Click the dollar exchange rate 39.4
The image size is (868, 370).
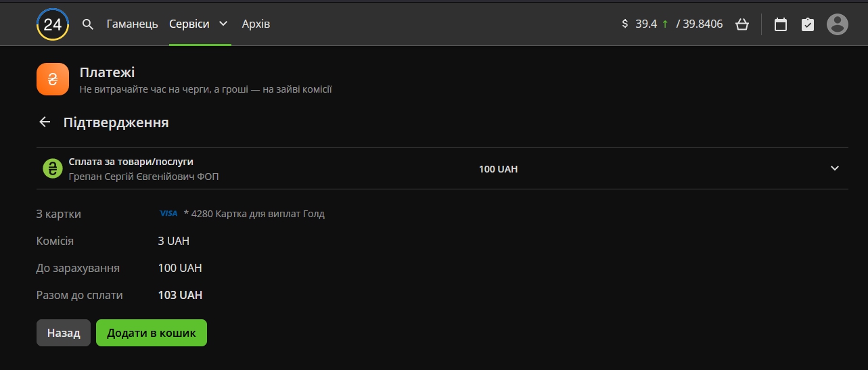[x=646, y=24]
